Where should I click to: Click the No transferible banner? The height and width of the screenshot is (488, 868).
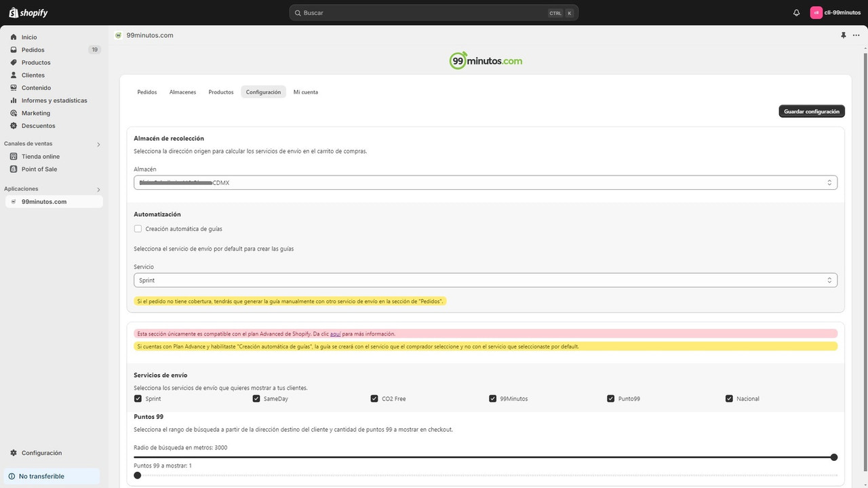point(52,476)
